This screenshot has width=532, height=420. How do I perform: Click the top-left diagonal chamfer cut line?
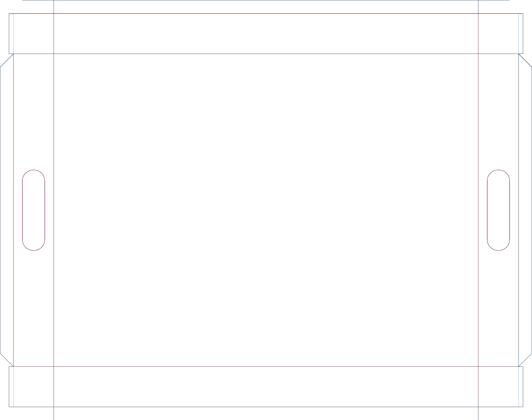7,61
